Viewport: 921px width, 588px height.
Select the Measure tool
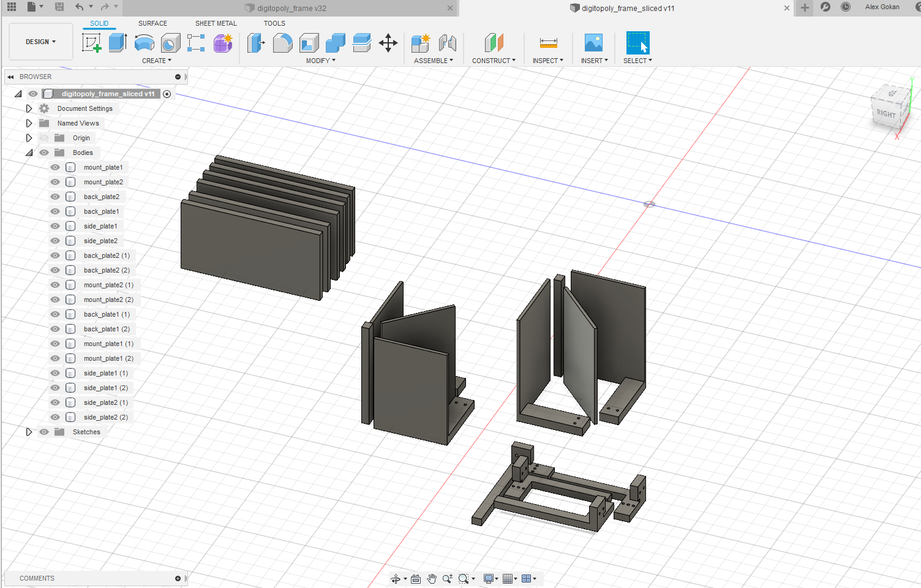pos(548,43)
